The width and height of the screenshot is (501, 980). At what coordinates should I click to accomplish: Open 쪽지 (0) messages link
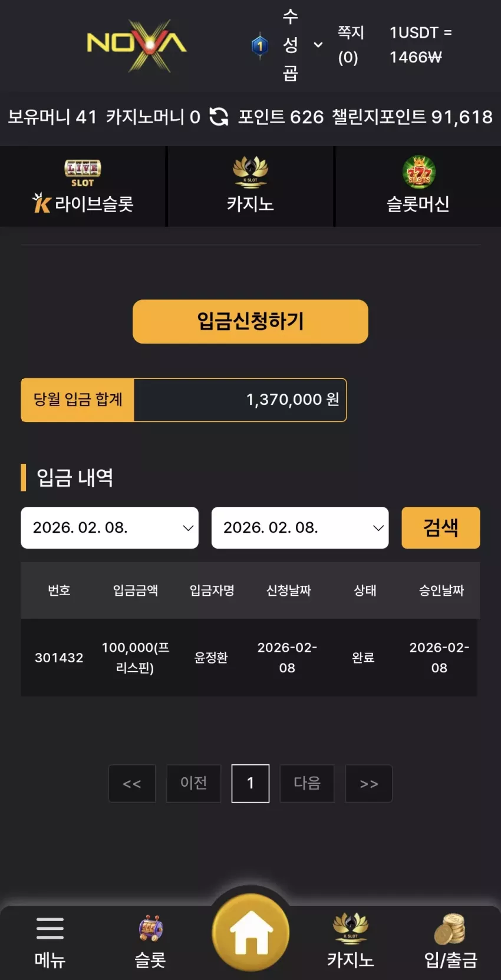click(x=350, y=45)
